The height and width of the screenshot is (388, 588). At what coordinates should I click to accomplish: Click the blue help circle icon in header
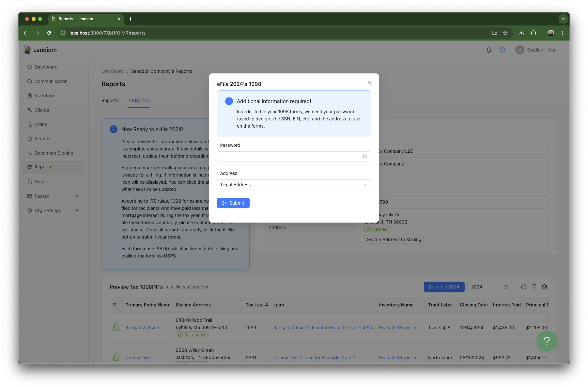502,50
